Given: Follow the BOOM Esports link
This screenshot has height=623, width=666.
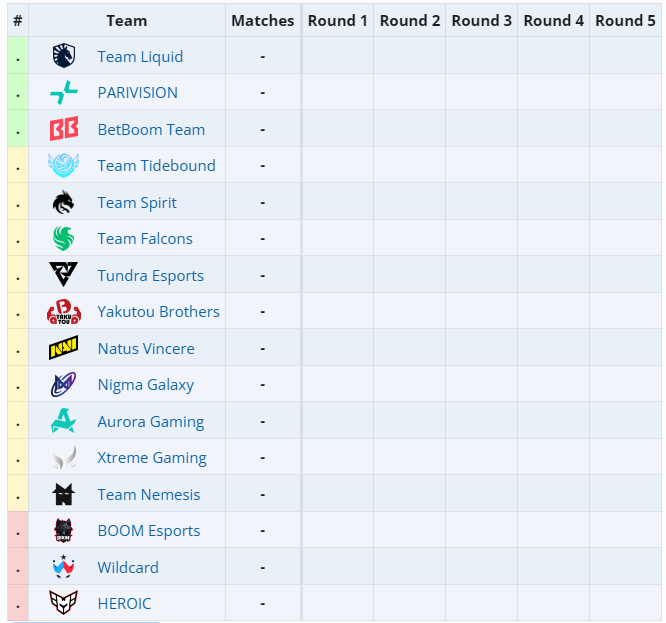Looking at the screenshot, I should click(149, 531).
